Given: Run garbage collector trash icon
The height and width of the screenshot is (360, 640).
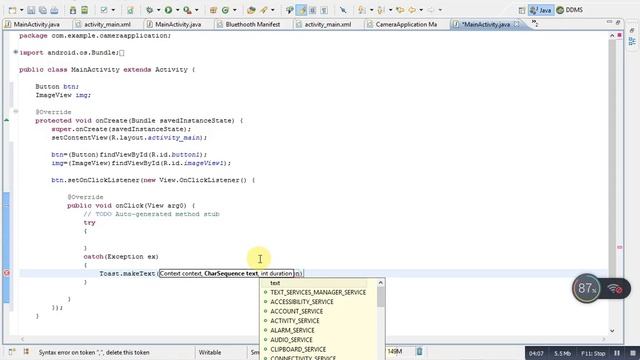Looking at the screenshot, I should [x=419, y=351].
